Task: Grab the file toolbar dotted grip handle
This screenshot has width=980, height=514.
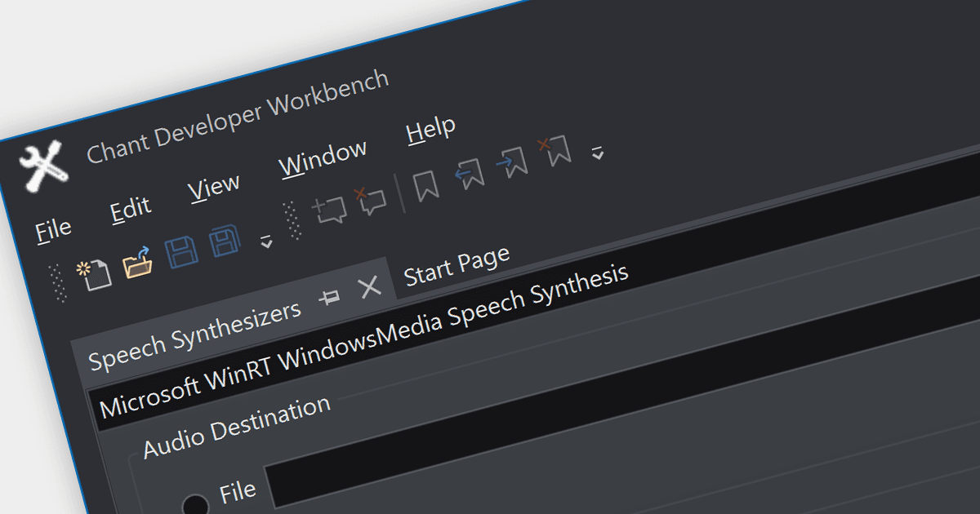Action: click(x=57, y=284)
